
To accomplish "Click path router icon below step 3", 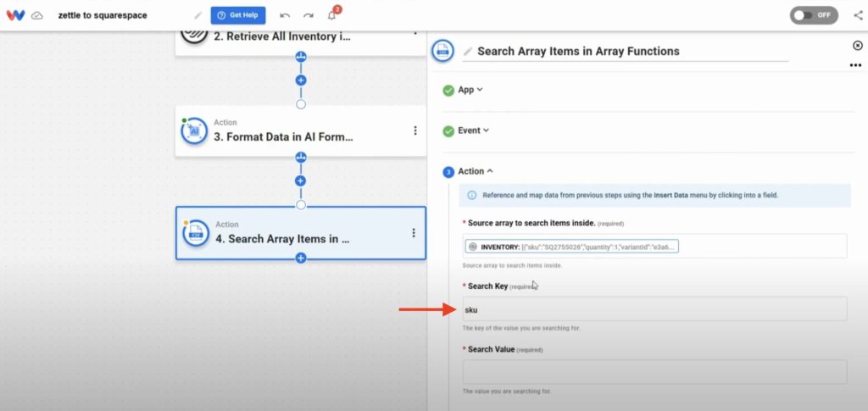I will tap(301, 157).
